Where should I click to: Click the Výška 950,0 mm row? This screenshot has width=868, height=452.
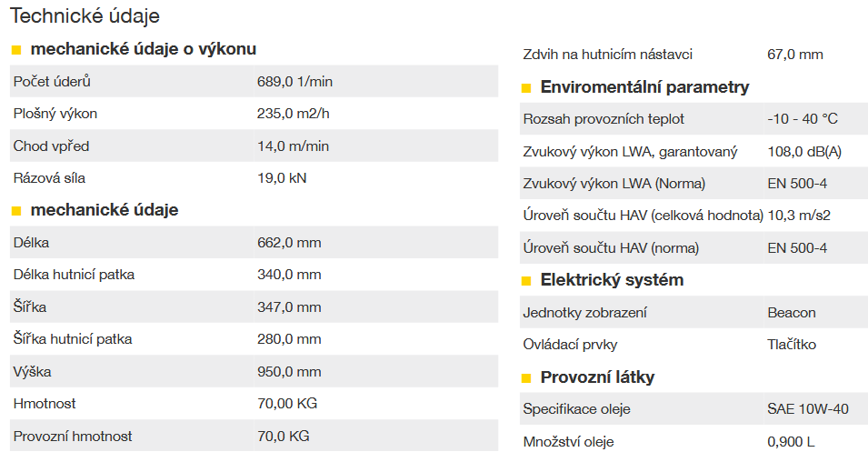[x=254, y=371]
